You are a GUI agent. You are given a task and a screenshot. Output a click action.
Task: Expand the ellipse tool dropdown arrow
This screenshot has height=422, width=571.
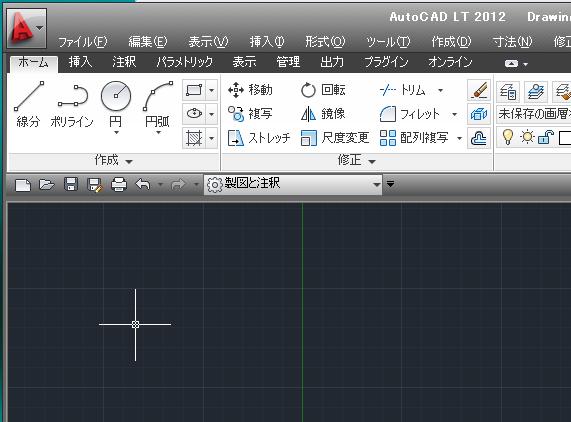[x=212, y=114]
